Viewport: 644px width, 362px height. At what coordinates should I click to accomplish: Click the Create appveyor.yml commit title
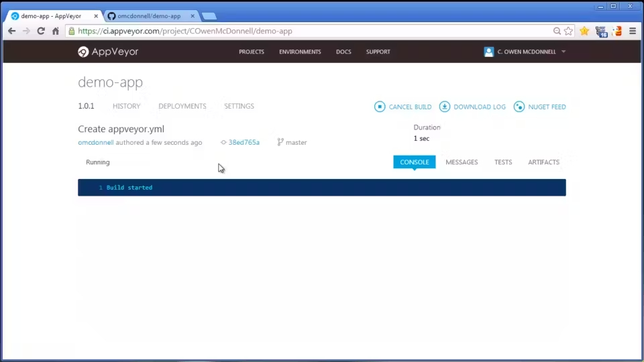[x=121, y=129]
